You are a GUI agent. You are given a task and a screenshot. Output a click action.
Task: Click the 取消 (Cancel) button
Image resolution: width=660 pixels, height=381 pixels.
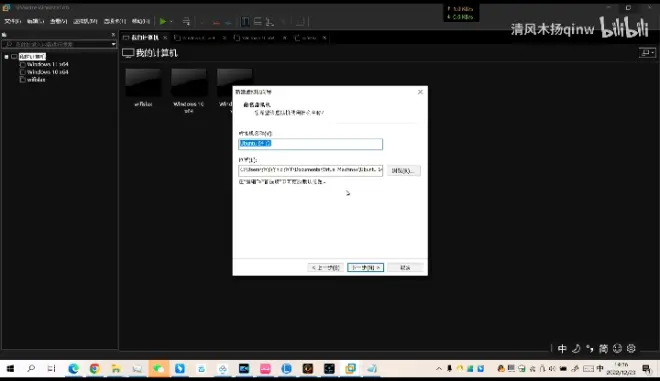click(405, 268)
